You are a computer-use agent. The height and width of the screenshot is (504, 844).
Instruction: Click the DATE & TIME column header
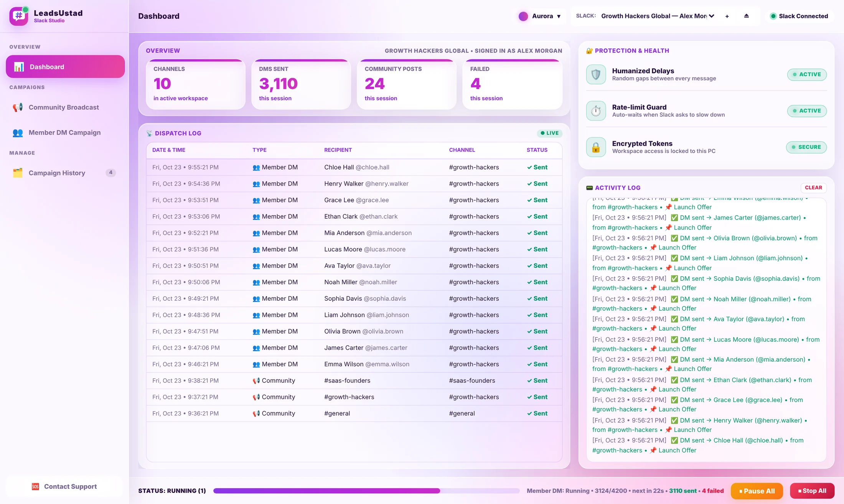click(x=169, y=150)
